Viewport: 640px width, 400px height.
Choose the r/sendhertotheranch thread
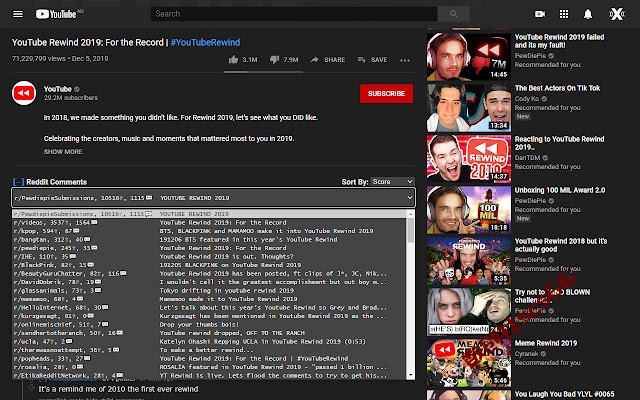point(209,333)
